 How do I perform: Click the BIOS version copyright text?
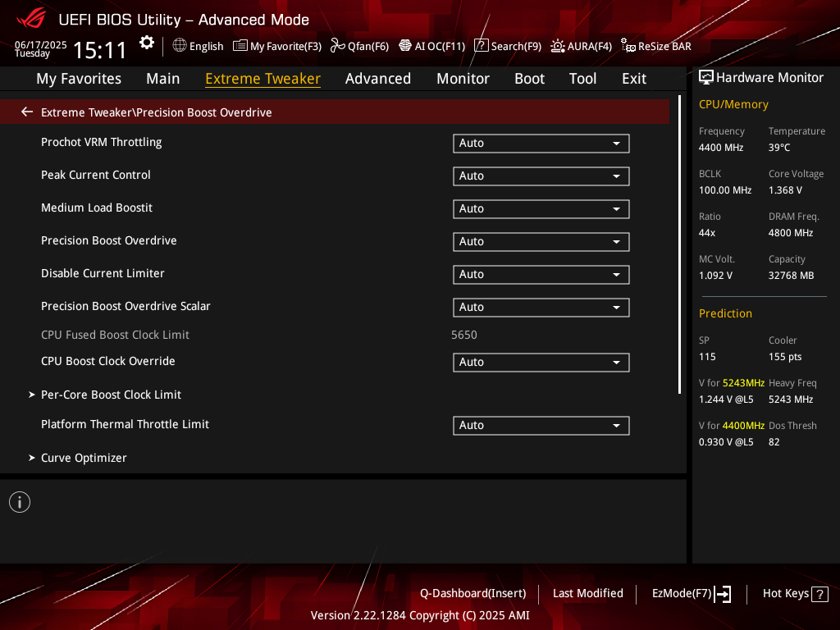click(420, 615)
